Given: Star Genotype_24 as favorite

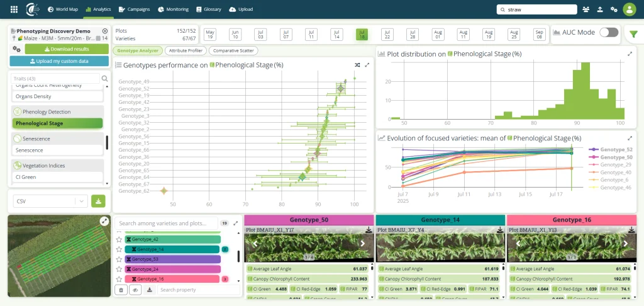Looking at the screenshot, I should coord(119,269).
